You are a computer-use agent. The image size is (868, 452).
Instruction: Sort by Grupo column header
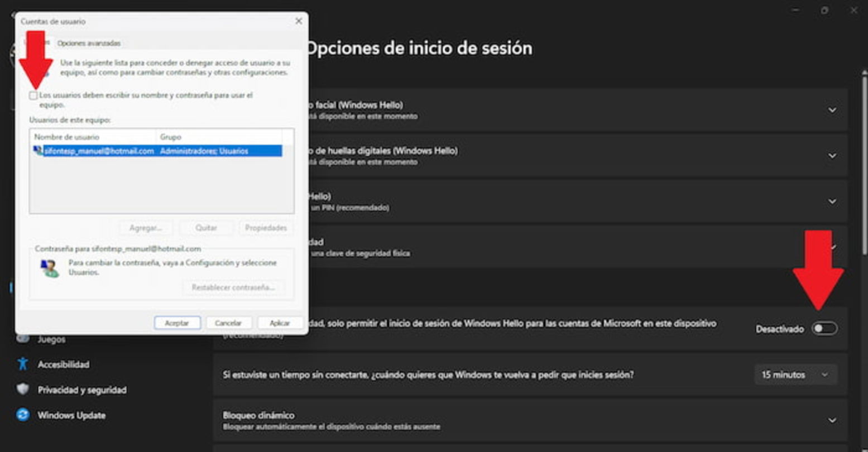pos(219,137)
